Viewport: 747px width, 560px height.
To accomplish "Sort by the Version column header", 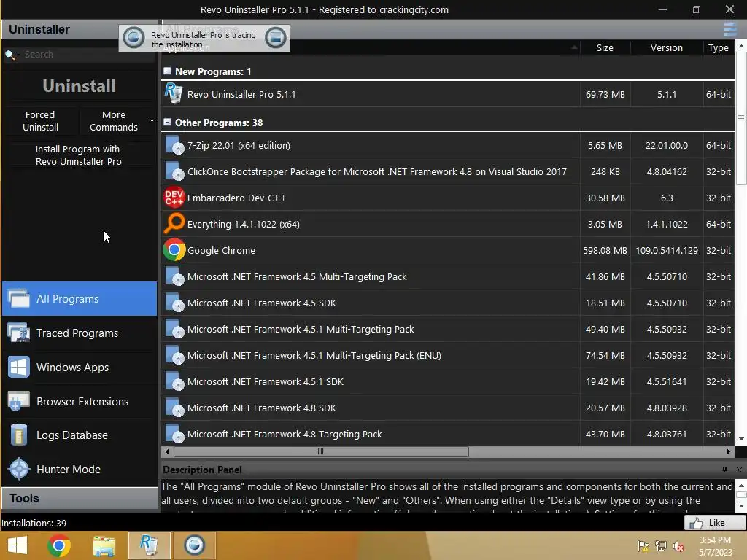I will coord(667,47).
